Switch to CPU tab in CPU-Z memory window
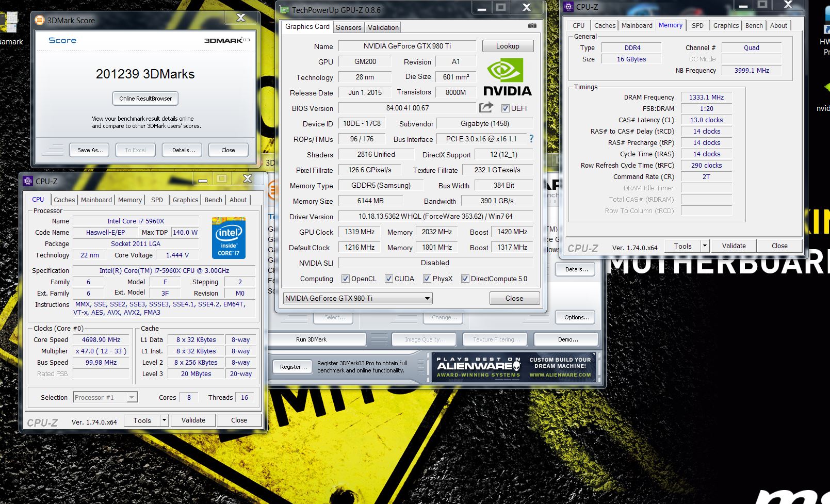830x504 pixels. tap(579, 25)
